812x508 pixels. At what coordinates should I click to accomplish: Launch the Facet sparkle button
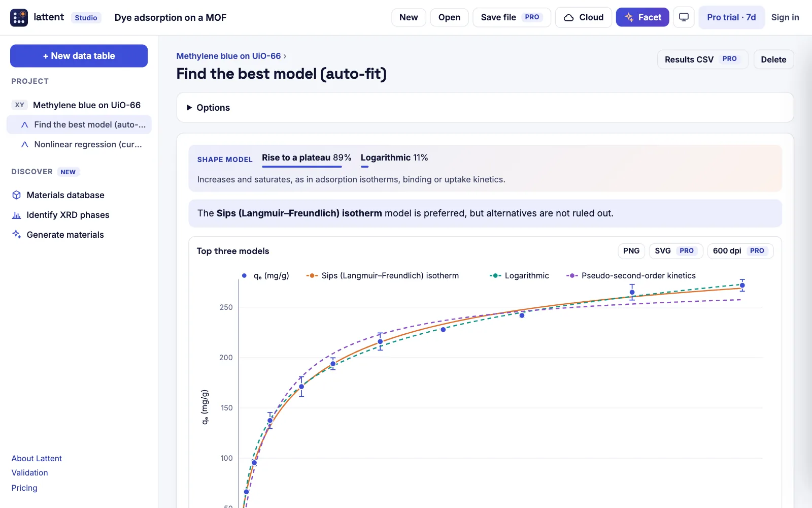pos(642,17)
